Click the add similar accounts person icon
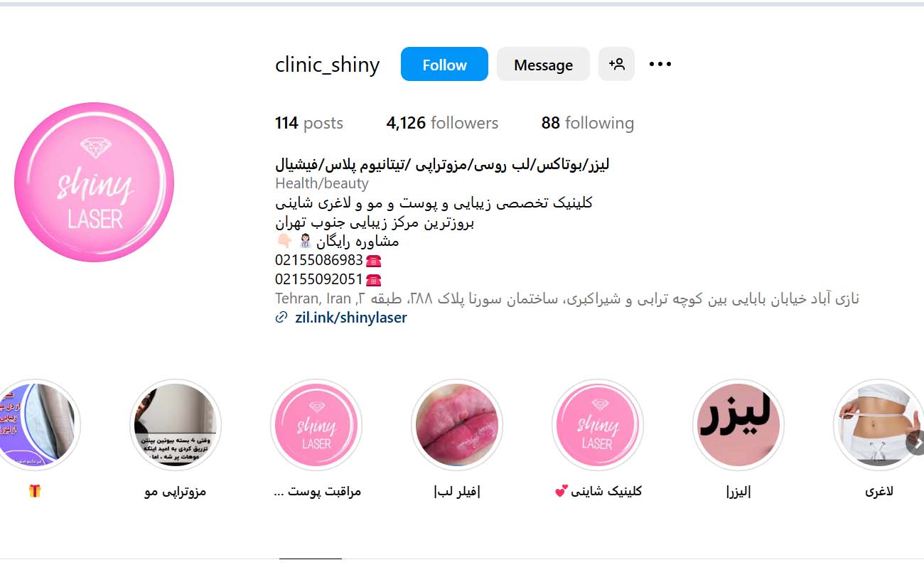 click(616, 64)
